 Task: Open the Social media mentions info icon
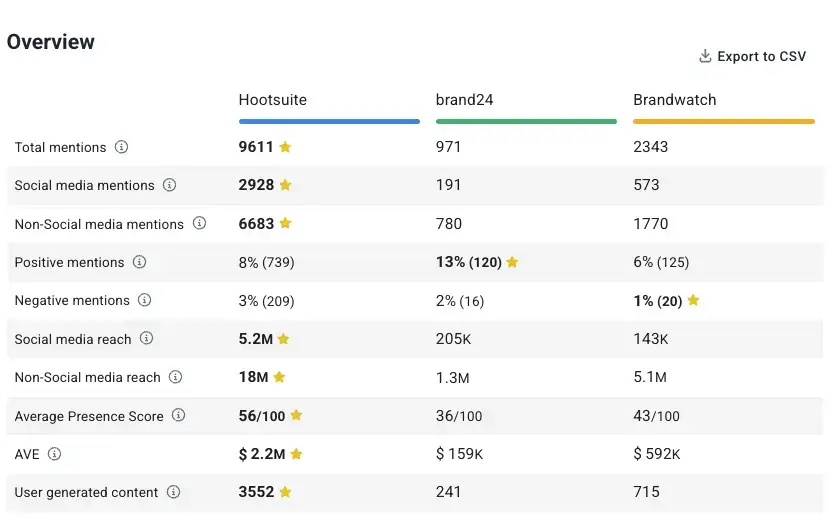point(169,185)
